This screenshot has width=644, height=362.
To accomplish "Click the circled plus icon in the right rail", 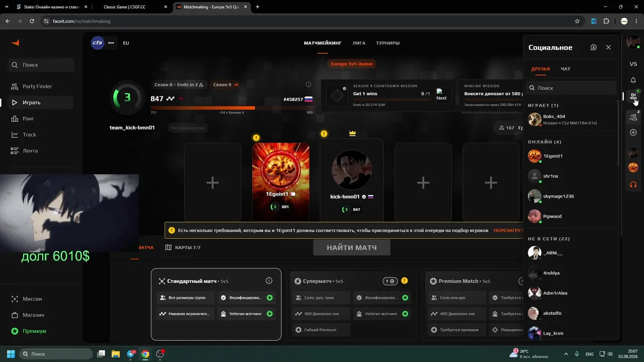I will 633,133.
